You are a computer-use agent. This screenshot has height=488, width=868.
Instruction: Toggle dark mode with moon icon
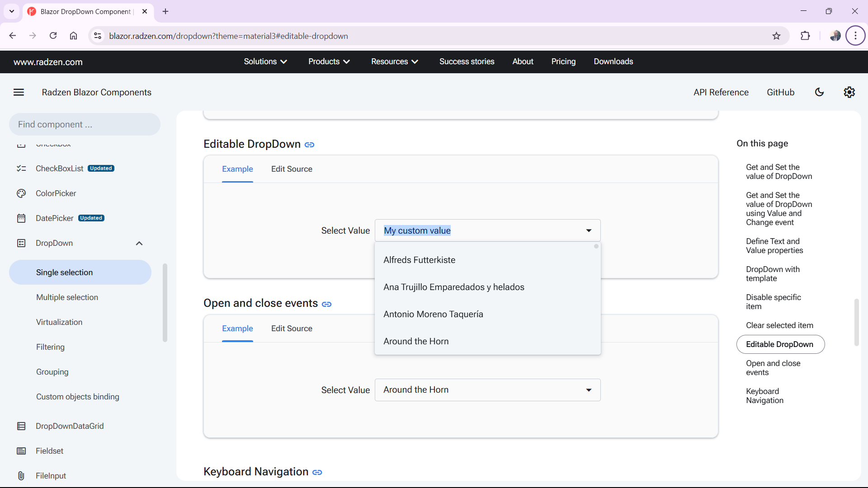pos(819,92)
